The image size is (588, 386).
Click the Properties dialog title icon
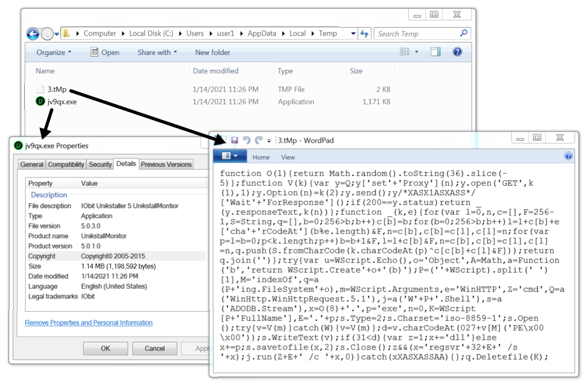(x=18, y=145)
